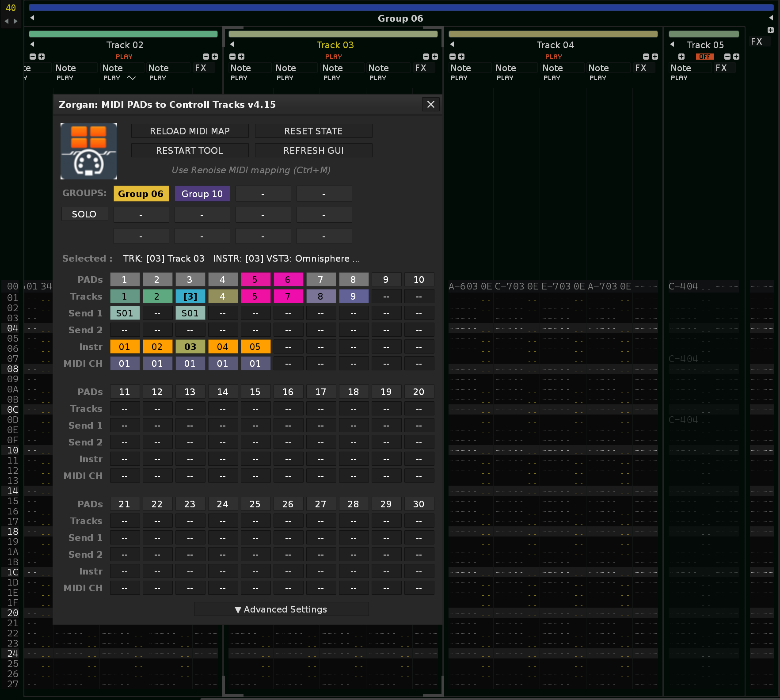The height and width of the screenshot is (700, 780).
Task: Add an FX column to Track 02
Action: pyautogui.click(x=215, y=57)
